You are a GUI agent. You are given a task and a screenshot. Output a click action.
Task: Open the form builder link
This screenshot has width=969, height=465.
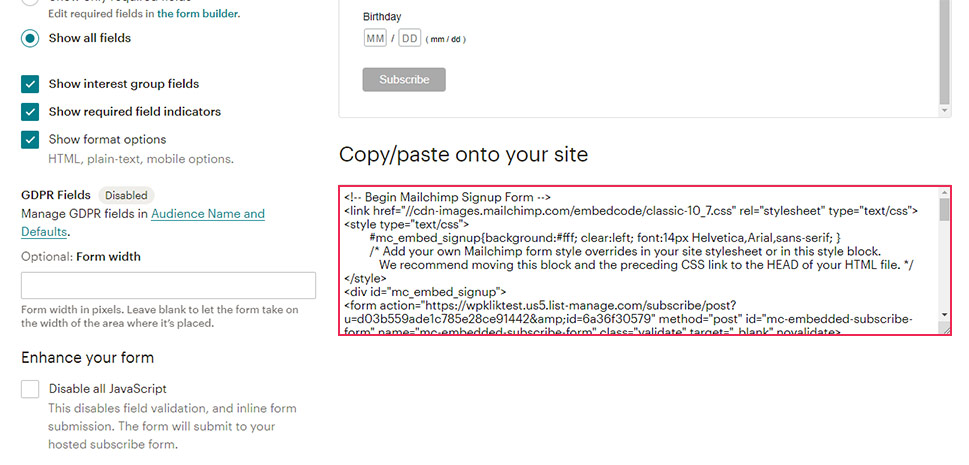[x=197, y=13]
